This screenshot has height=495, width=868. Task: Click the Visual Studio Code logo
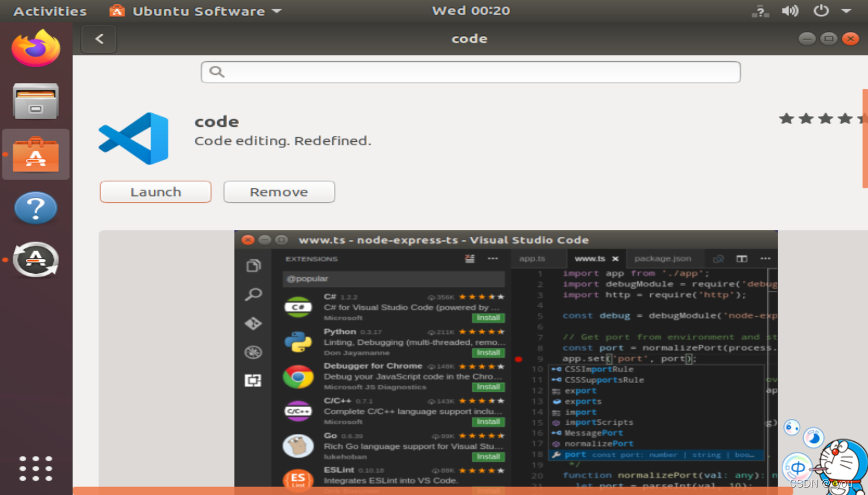pos(134,138)
